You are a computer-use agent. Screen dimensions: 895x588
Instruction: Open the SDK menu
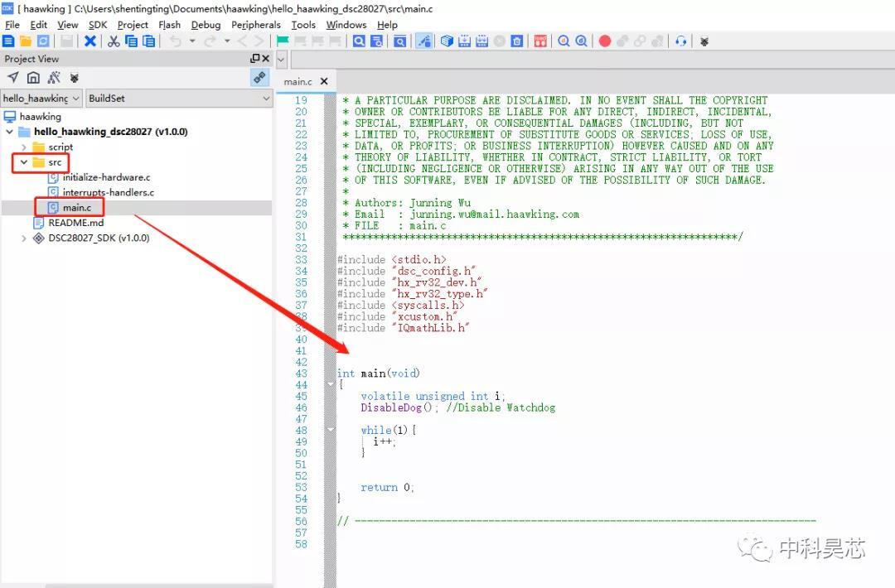[98, 25]
